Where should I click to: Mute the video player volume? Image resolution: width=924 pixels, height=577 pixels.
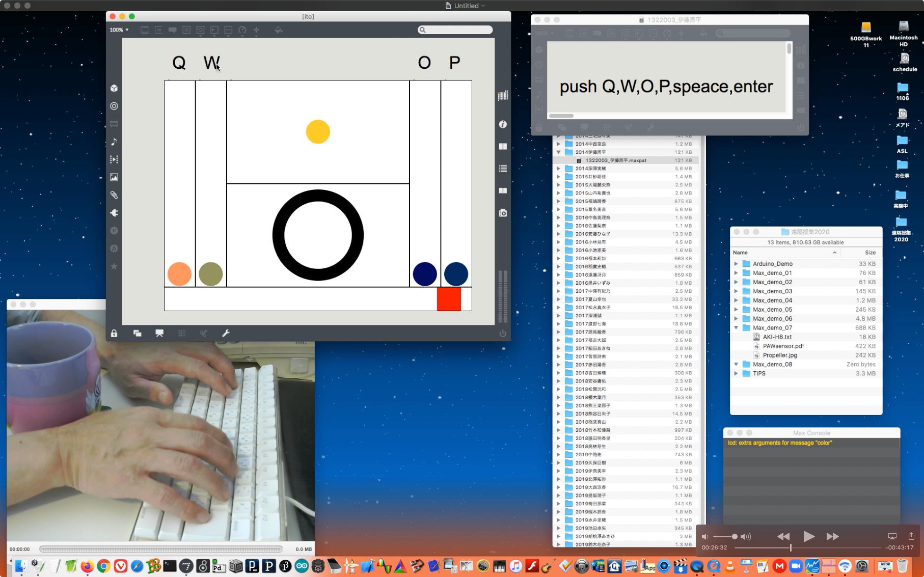pos(705,536)
